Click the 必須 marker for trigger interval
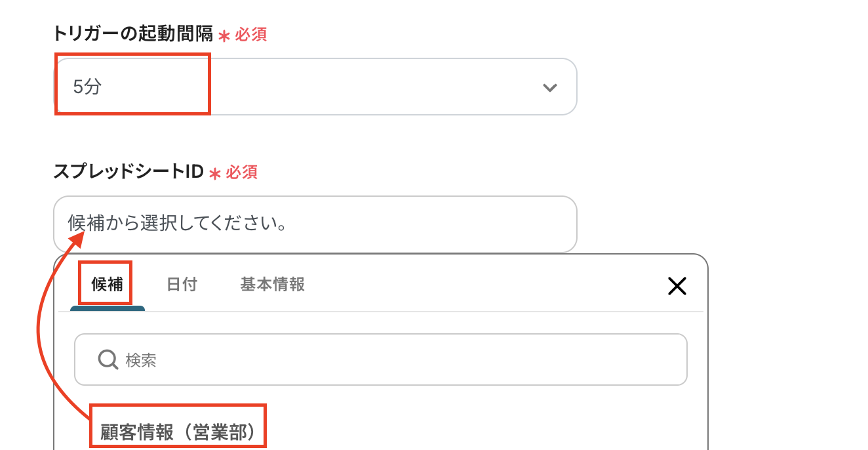This screenshot has width=868, height=450. tap(251, 34)
